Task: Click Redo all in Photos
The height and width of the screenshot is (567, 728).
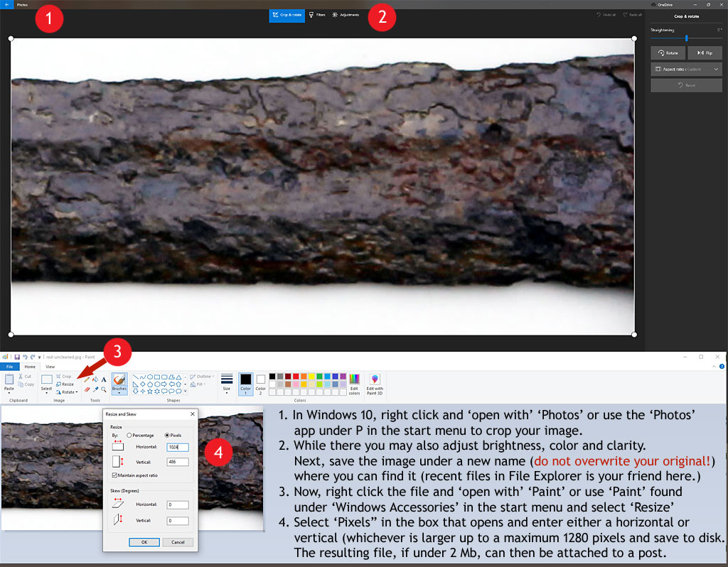Action: pos(633,15)
